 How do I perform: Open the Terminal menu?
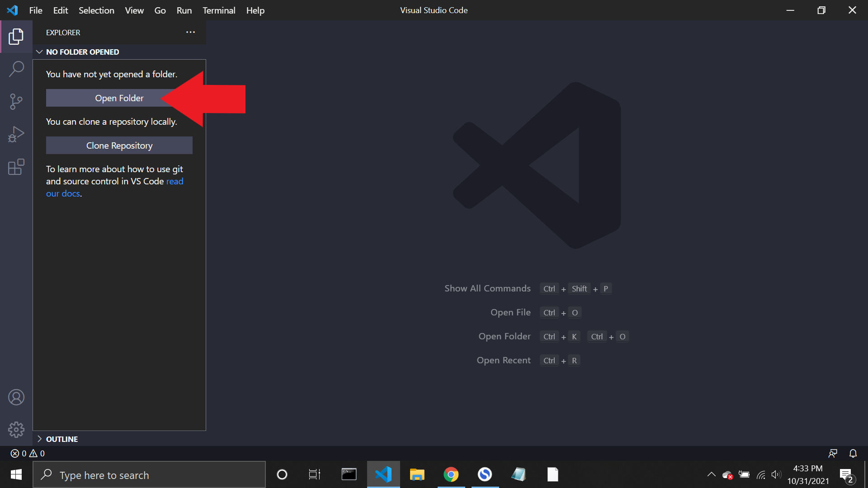(x=219, y=10)
